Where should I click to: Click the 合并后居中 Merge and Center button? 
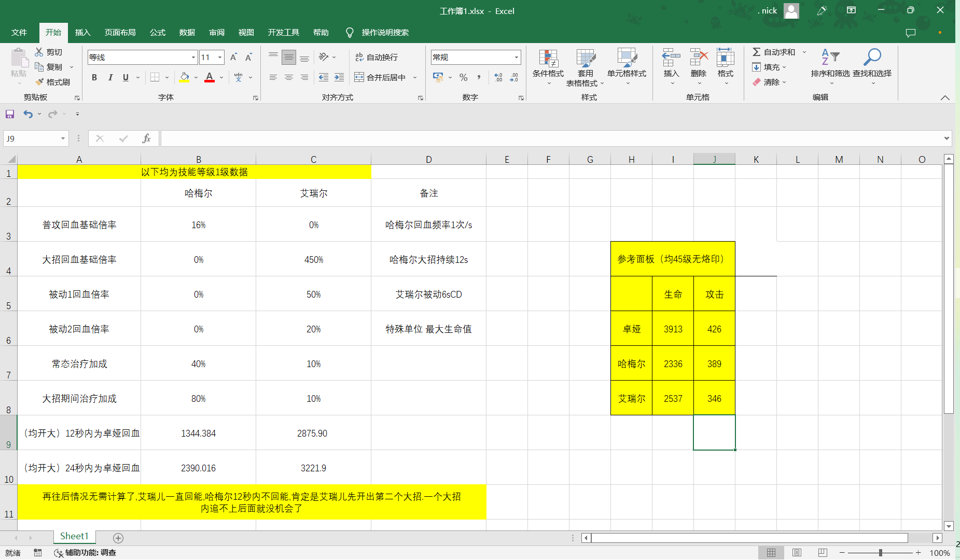[x=381, y=77]
